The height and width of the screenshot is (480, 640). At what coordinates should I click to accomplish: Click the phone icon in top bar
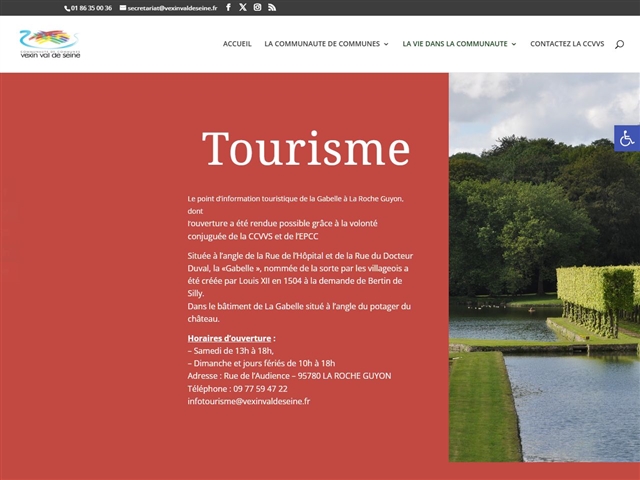[67, 8]
